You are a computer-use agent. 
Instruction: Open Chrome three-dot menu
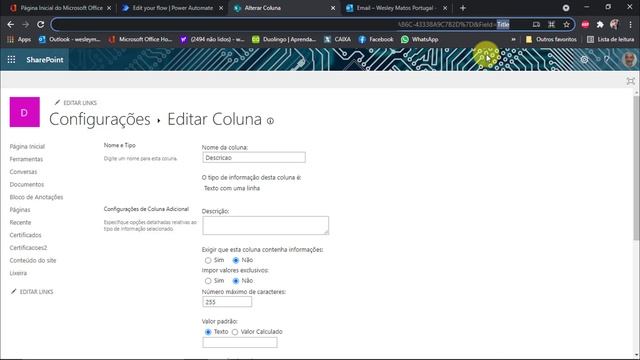pyautogui.click(x=631, y=24)
